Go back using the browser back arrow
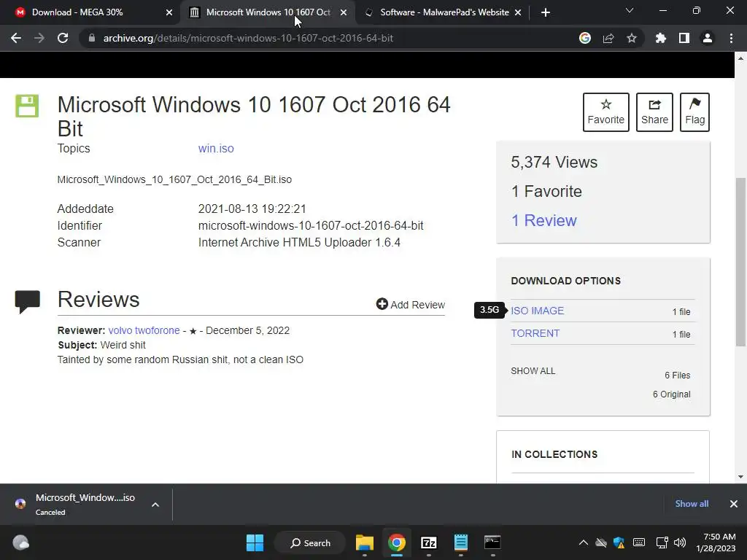The width and height of the screenshot is (747, 560). pos(16,38)
